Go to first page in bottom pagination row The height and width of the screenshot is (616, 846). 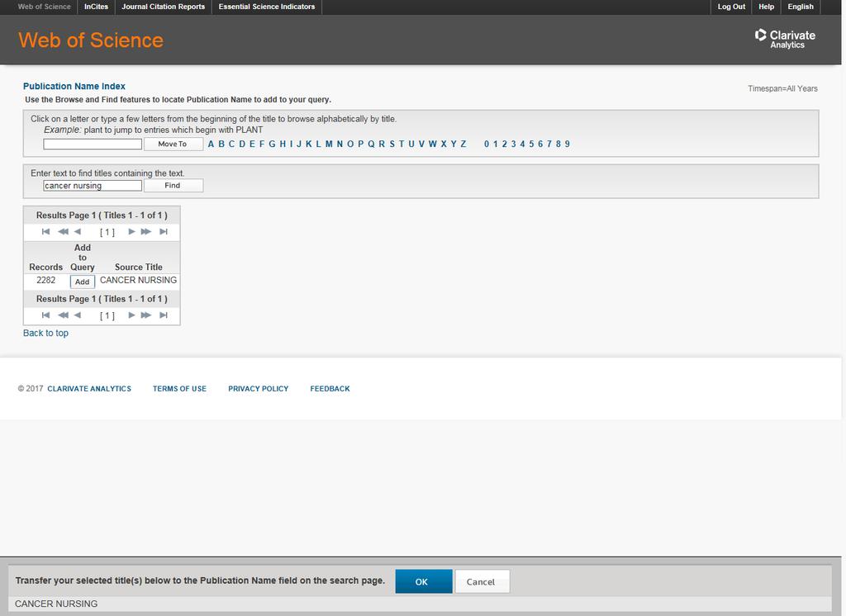coord(46,315)
